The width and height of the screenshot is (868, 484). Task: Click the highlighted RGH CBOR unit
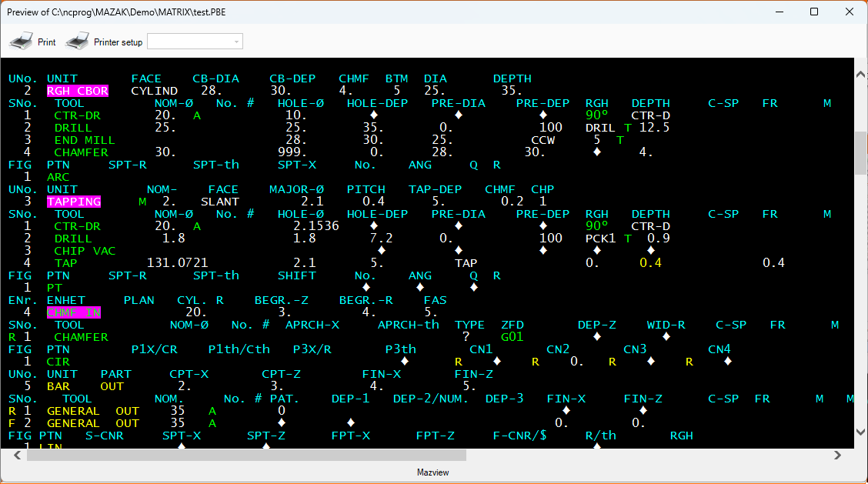(x=78, y=91)
